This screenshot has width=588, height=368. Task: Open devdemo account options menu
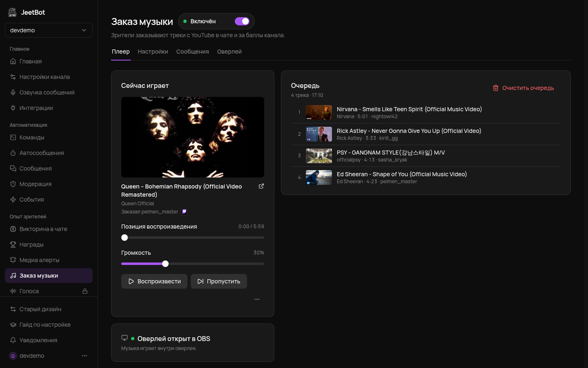85,356
